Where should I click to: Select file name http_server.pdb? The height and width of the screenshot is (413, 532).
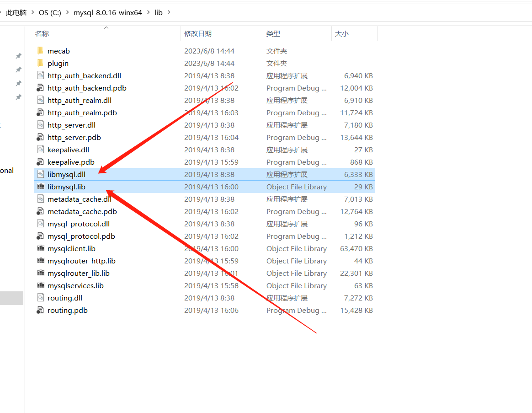pos(74,138)
